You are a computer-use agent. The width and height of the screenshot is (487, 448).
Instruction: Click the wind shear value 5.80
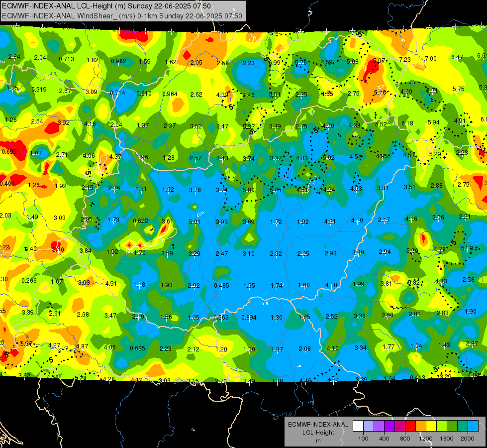pyautogui.click(x=248, y=189)
